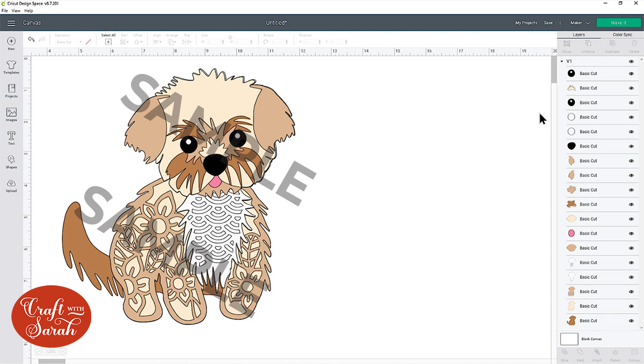This screenshot has height=364, width=644.
Task: Click the Undo arrow in the toolbar
Action: [31, 40]
